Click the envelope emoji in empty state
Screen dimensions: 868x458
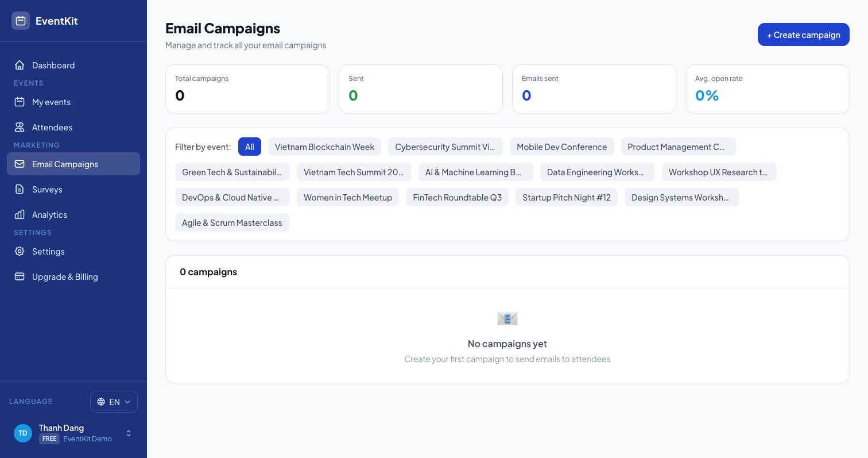[x=507, y=318]
